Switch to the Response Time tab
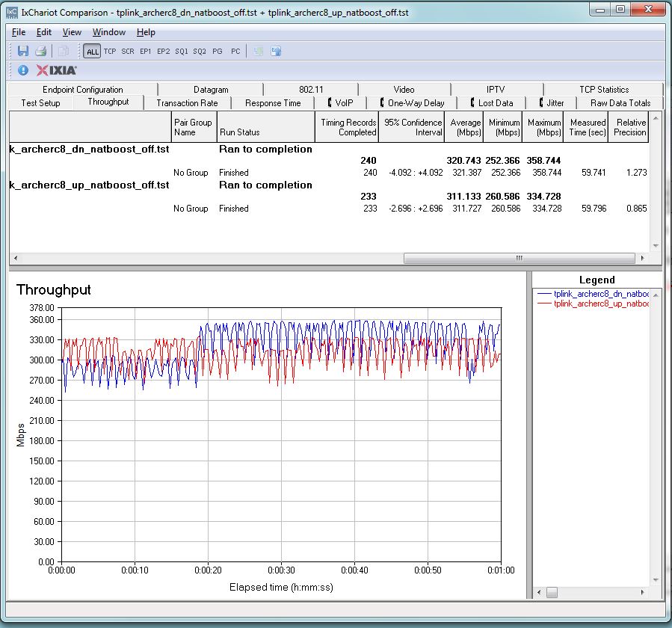 273,103
